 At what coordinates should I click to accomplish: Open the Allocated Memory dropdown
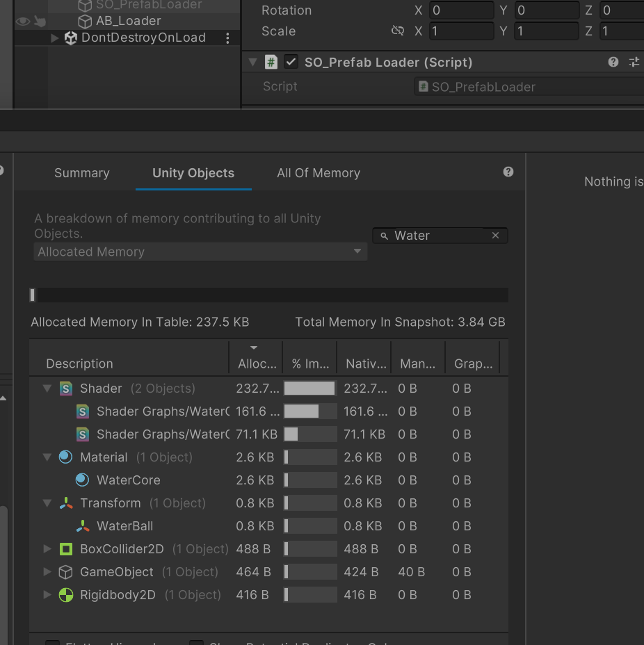click(200, 252)
